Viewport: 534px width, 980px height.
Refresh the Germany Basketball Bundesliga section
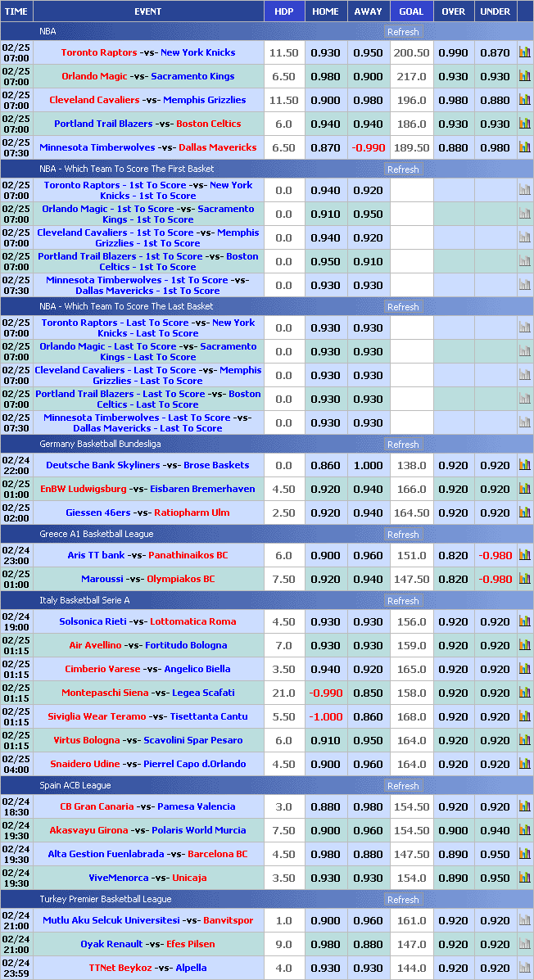coord(403,445)
